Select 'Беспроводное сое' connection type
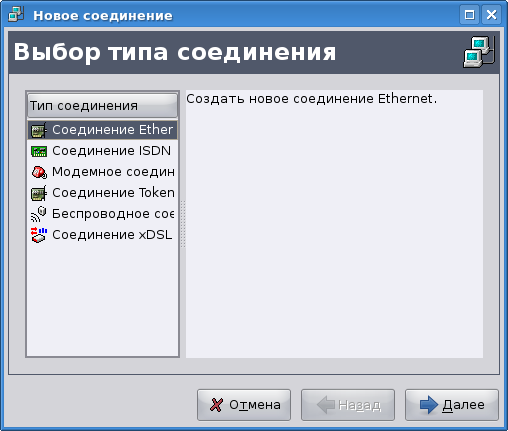 point(102,214)
